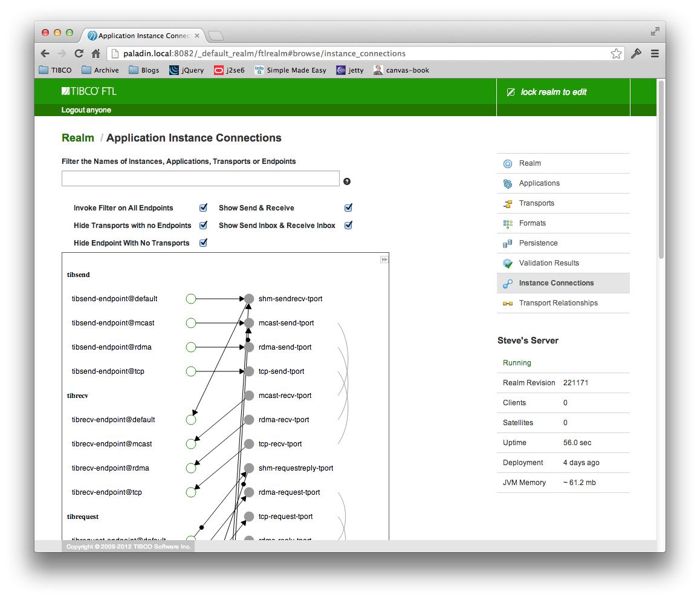Open the Blogs bookmarks folder
Image resolution: width=700 pixels, height=600 pixels.
pyautogui.click(x=144, y=70)
